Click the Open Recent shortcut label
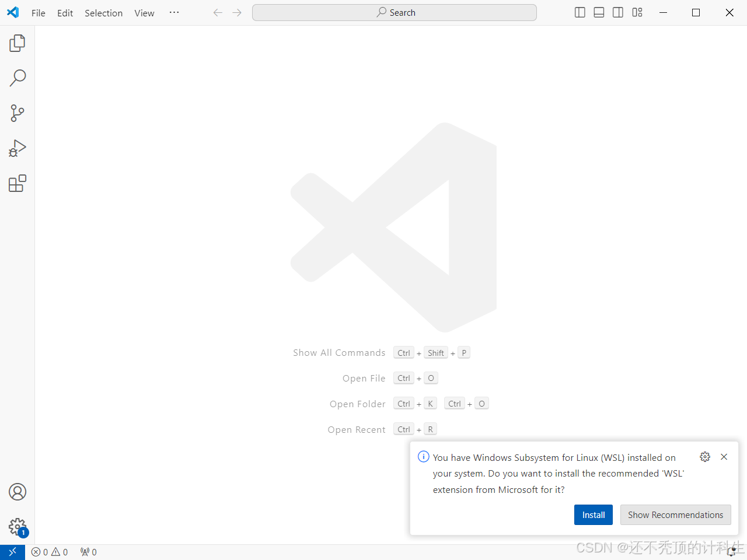Screen dimensions: 747x560 coord(357,430)
